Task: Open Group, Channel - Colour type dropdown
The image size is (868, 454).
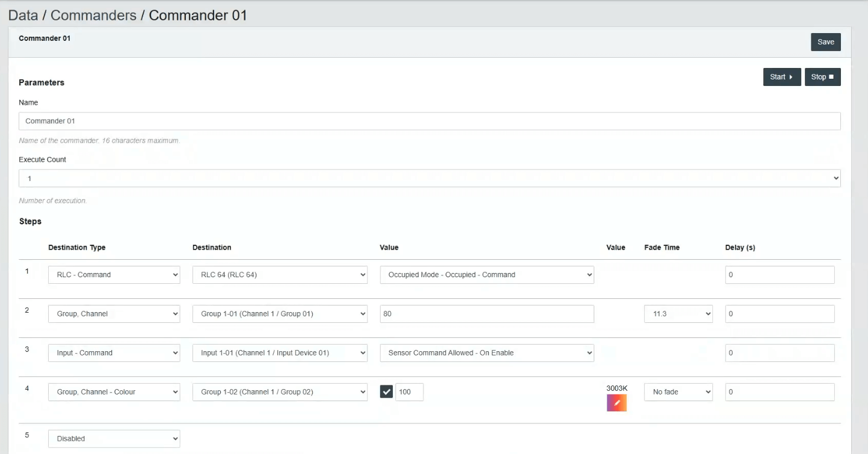Action: point(114,392)
